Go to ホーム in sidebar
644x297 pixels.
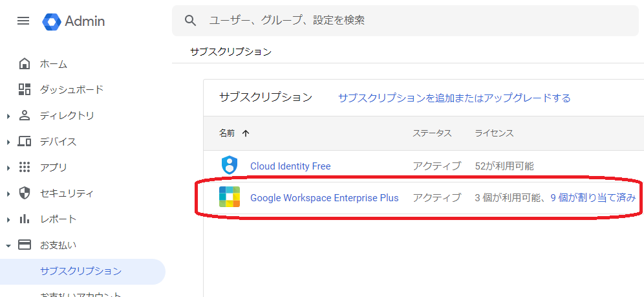click(x=54, y=64)
